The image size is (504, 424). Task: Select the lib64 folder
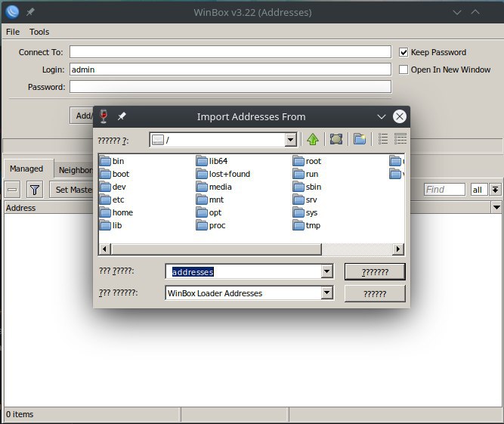[212, 161]
